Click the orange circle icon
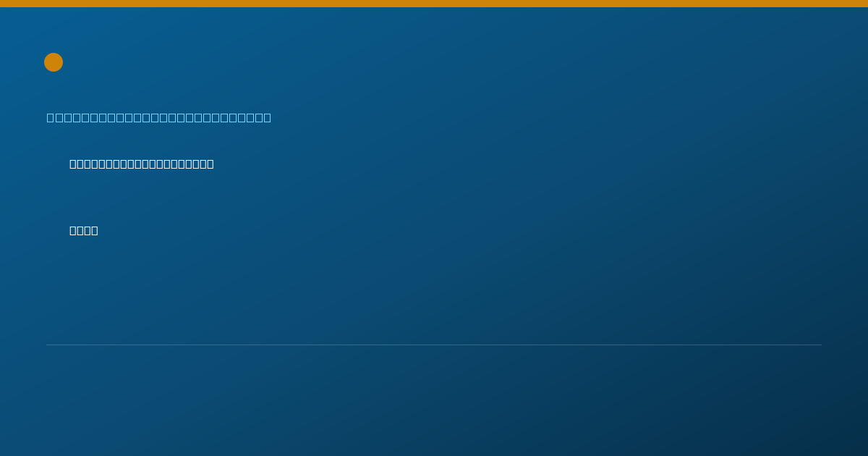Screen dimensions: 868x456 pyautogui.click(x=54, y=62)
